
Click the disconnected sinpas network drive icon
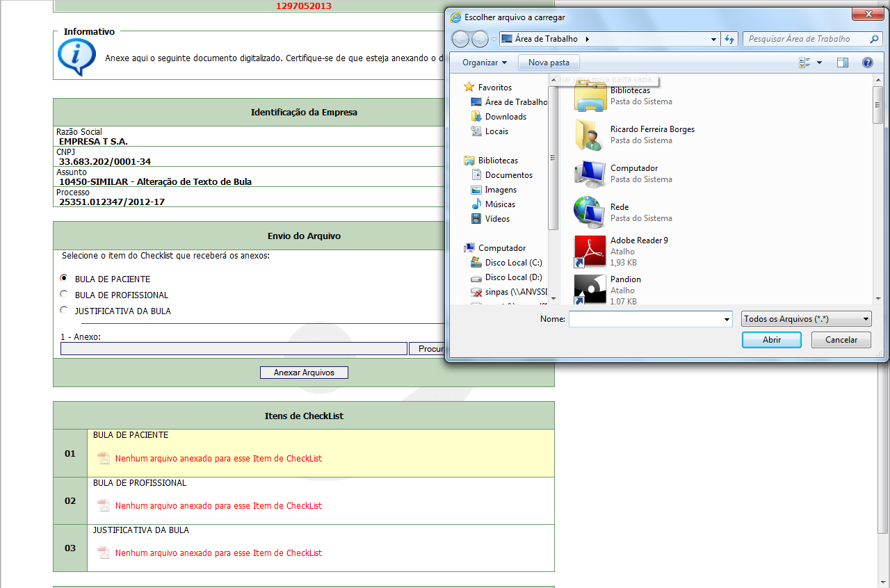(476, 292)
